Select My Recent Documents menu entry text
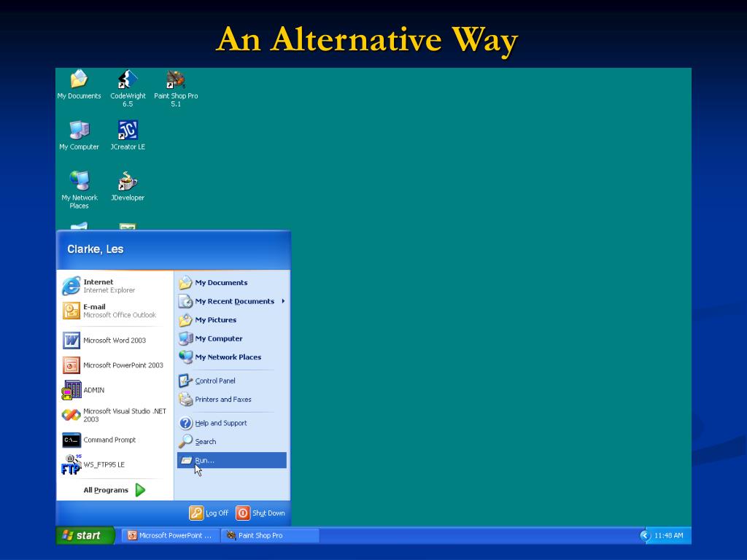The height and width of the screenshot is (560, 747). coord(235,301)
